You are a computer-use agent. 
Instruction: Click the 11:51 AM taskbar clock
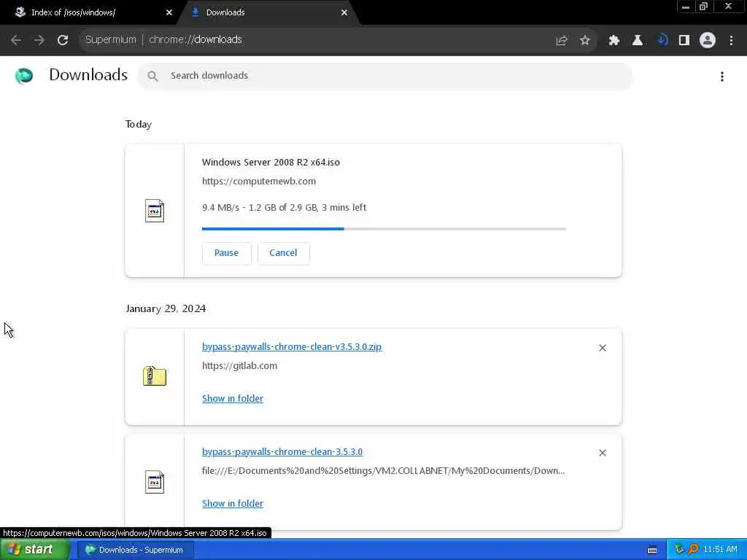pyautogui.click(x=720, y=550)
